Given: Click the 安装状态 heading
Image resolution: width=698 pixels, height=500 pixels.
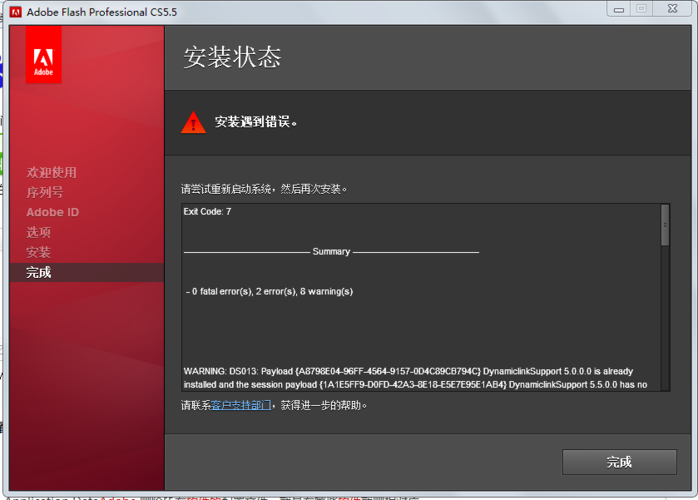Looking at the screenshot, I should click(x=232, y=57).
